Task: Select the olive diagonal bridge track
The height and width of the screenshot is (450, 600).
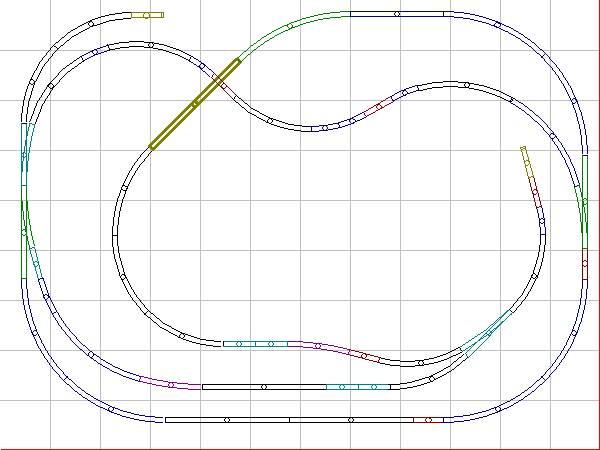Action: click(195, 103)
